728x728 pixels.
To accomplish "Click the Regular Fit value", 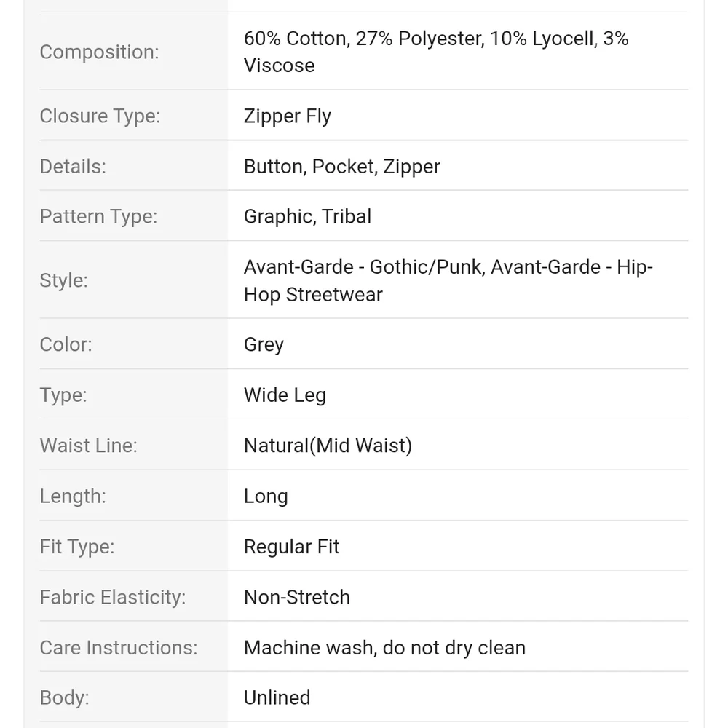I will click(292, 547).
